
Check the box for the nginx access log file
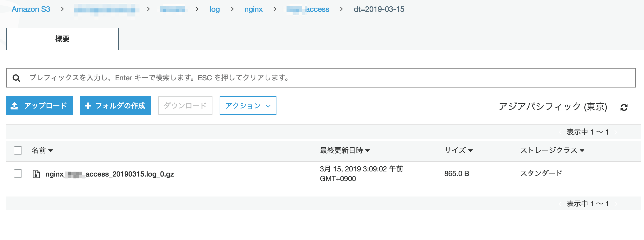[18, 173]
